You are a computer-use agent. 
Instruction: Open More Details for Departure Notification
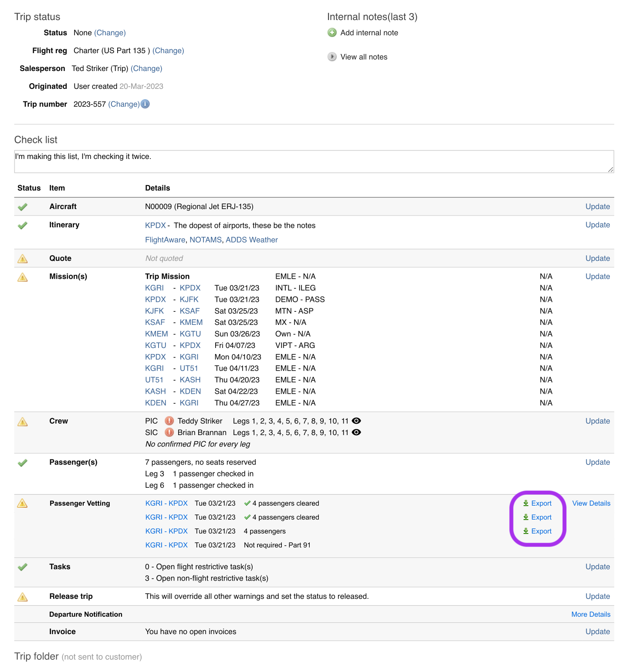591,614
